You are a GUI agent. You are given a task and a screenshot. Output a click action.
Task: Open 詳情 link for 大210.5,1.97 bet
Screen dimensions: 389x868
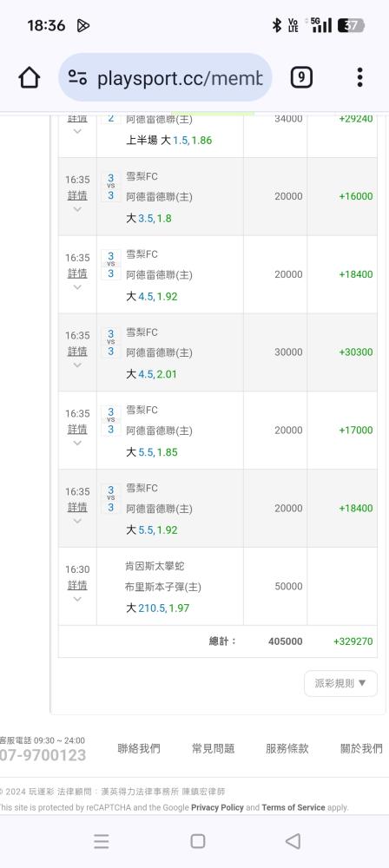click(77, 585)
